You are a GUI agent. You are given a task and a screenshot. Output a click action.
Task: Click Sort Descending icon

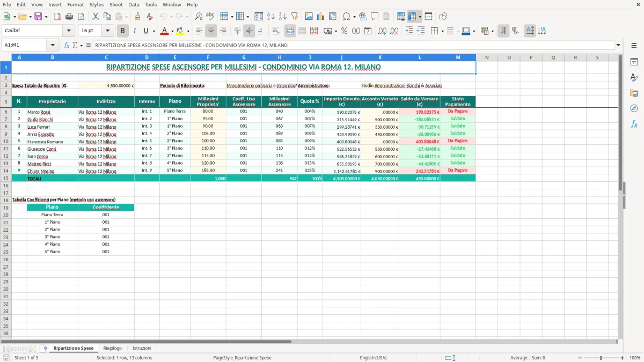click(x=283, y=17)
